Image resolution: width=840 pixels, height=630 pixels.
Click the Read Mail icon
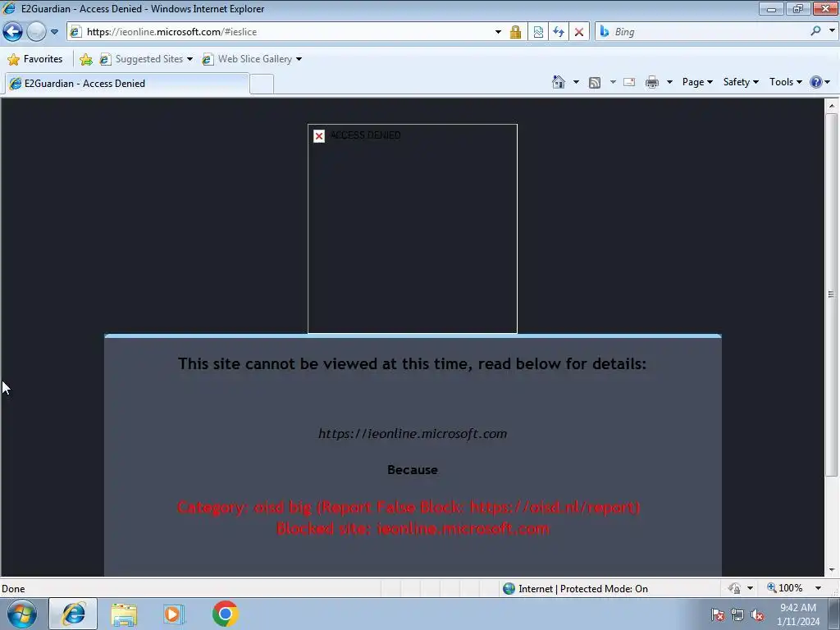(629, 82)
